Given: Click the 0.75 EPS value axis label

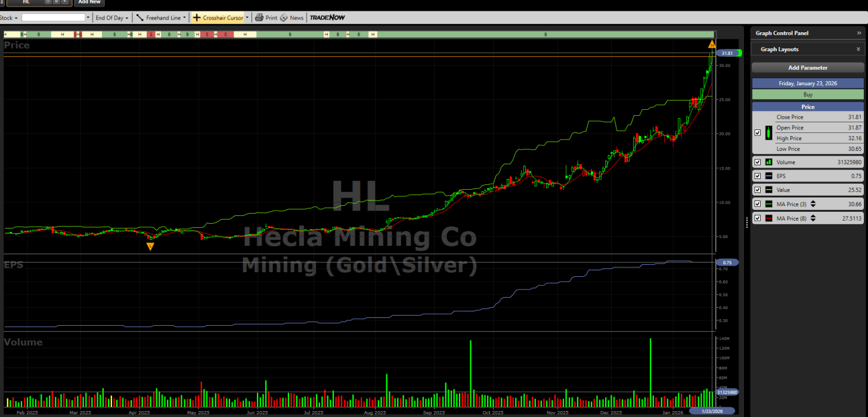Looking at the screenshot, I should coord(727,262).
